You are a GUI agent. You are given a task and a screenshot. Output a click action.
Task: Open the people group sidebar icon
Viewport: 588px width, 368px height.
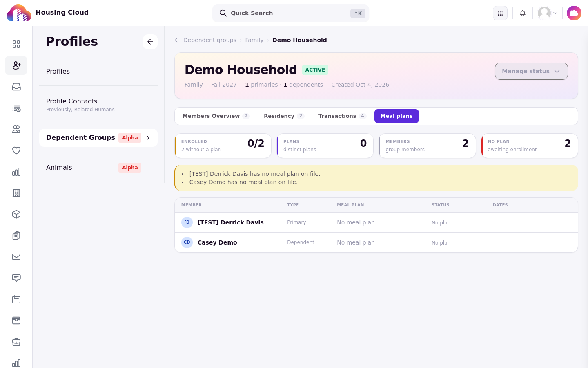(16, 129)
